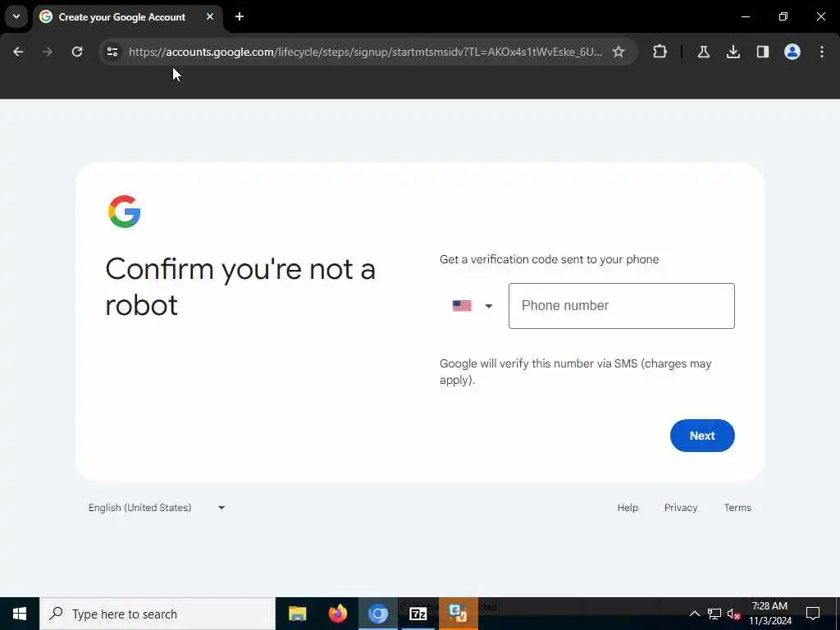Open the Help link in the footer
Screen dimensions: 840x630
[x=628, y=507]
